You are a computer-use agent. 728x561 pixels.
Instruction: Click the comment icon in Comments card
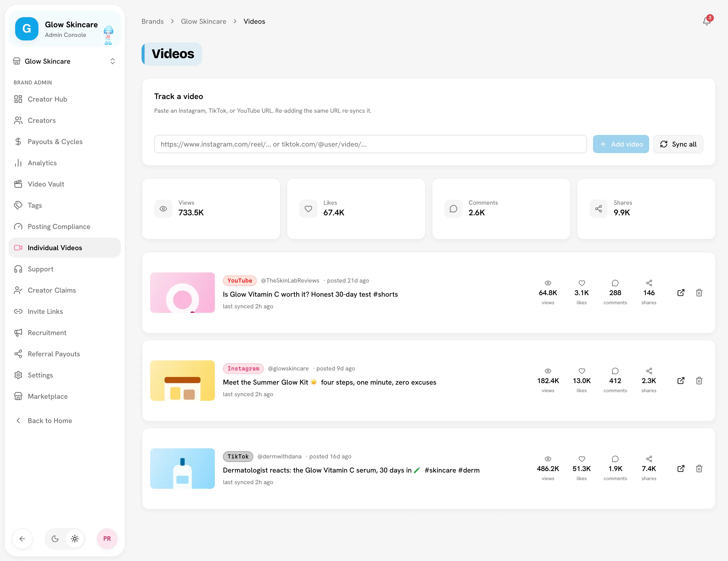coord(453,208)
